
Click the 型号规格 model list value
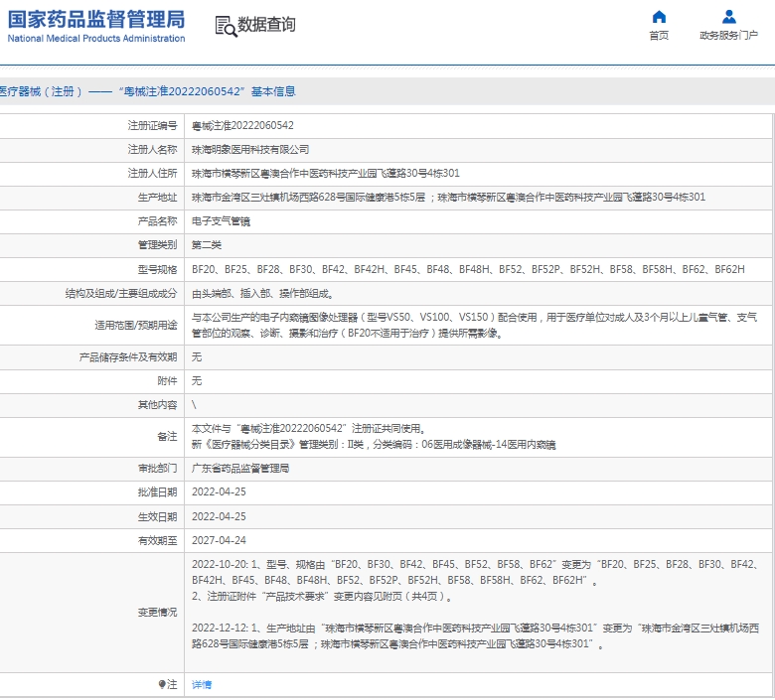coord(468,269)
